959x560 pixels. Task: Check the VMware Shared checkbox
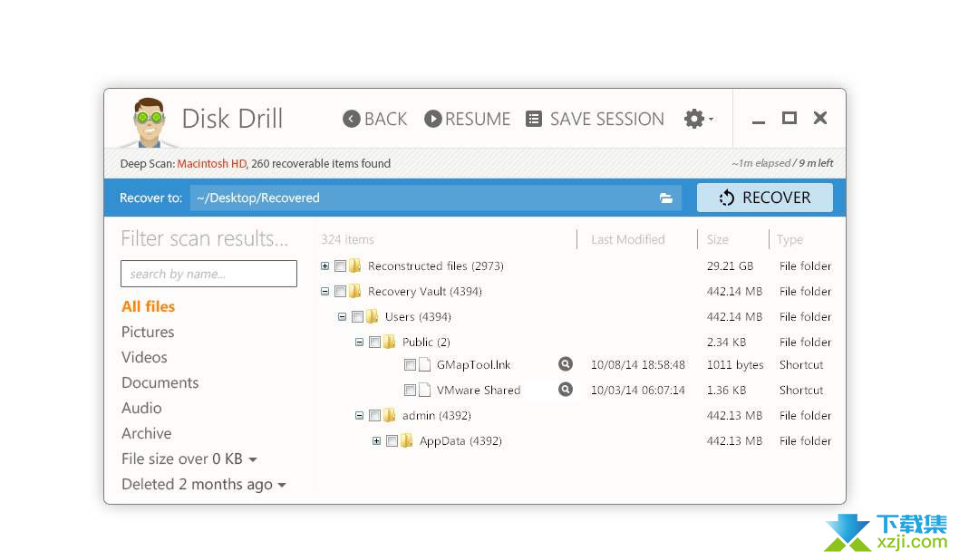pos(410,390)
